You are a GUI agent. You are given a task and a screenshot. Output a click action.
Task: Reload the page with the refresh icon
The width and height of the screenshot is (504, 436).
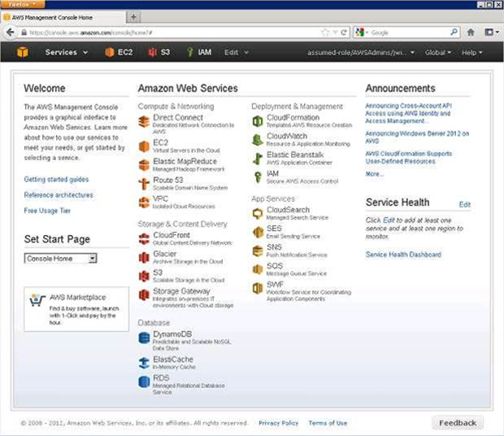coord(344,33)
